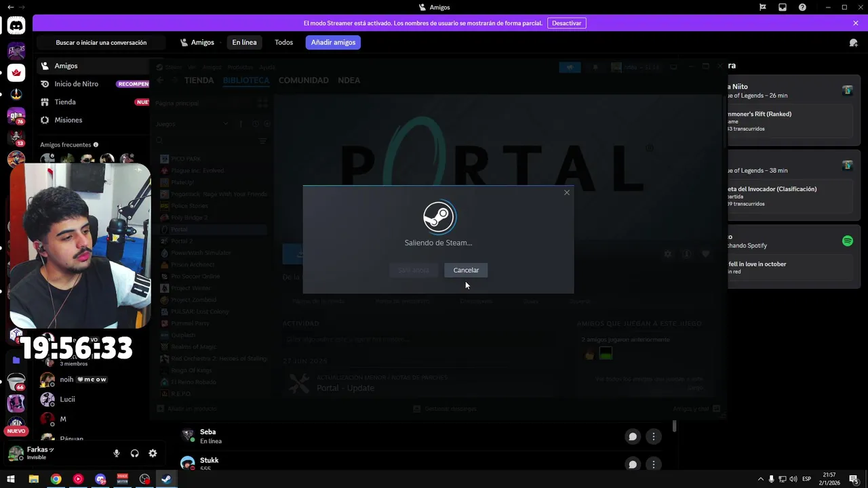
Task: Open the gta server with 76 badge
Action: [x=16, y=117]
